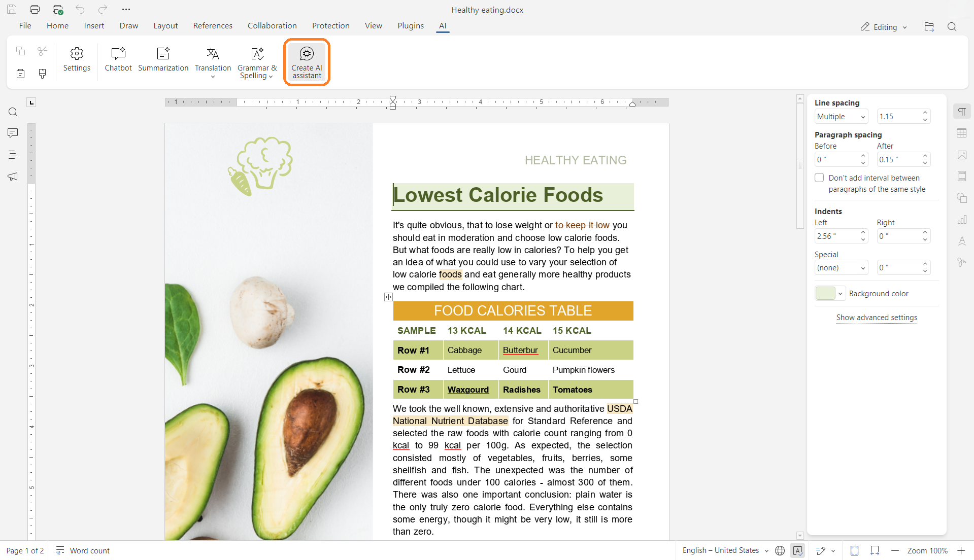974x560 pixels.
Task: Enable don't add interval between paragraphs
Action: click(x=819, y=178)
